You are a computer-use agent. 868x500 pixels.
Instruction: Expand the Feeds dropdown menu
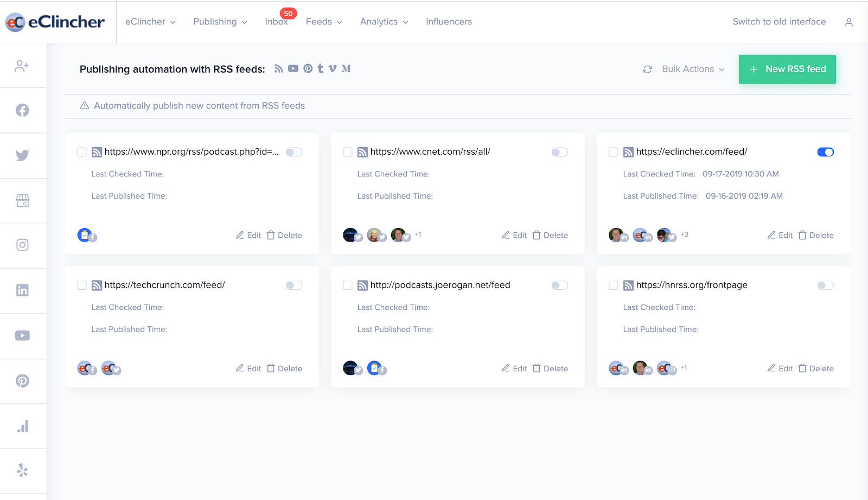point(324,22)
